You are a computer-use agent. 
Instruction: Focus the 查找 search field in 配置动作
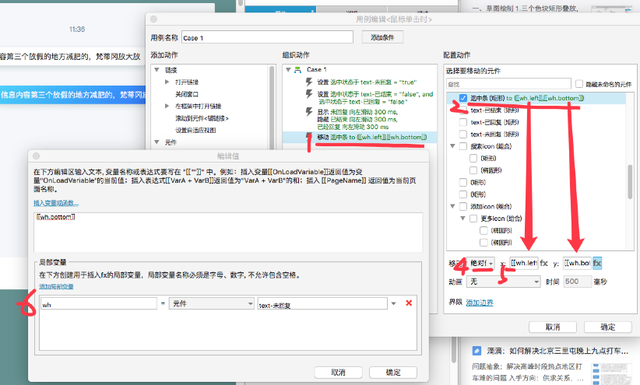[x=509, y=84]
